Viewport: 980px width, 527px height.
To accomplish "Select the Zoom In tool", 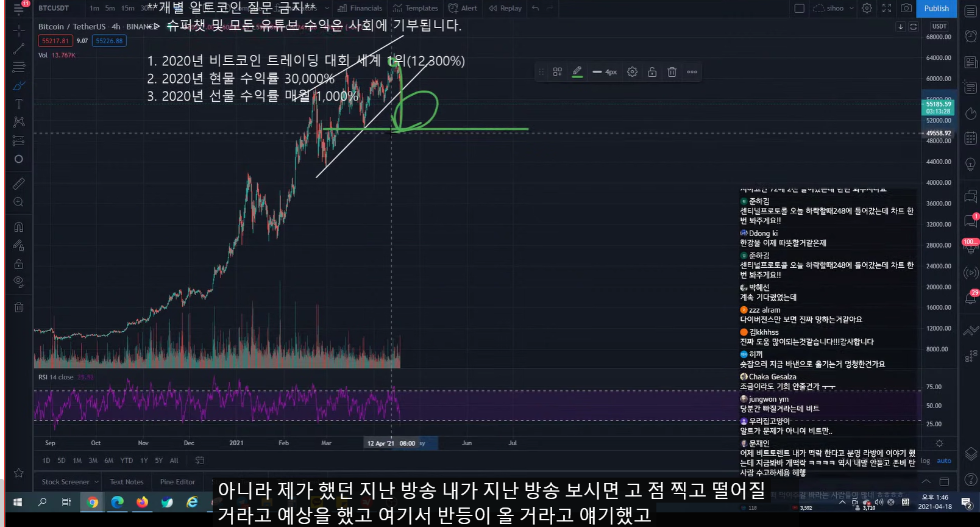I will pyautogui.click(x=19, y=202).
